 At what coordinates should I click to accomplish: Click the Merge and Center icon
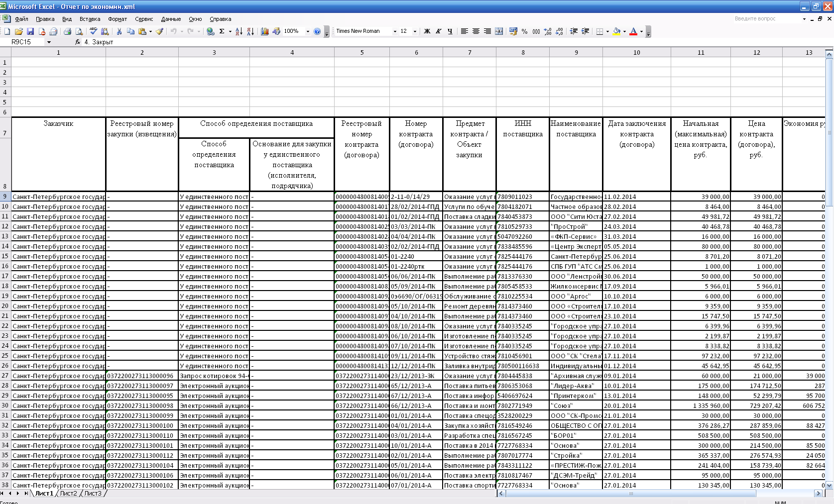click(x=499, y=31)
